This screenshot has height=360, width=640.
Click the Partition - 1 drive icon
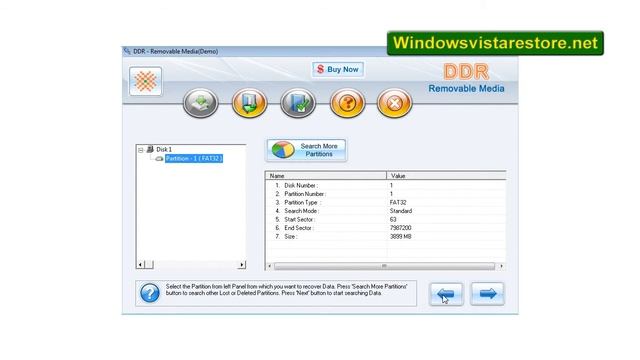[x=159, y=158]
